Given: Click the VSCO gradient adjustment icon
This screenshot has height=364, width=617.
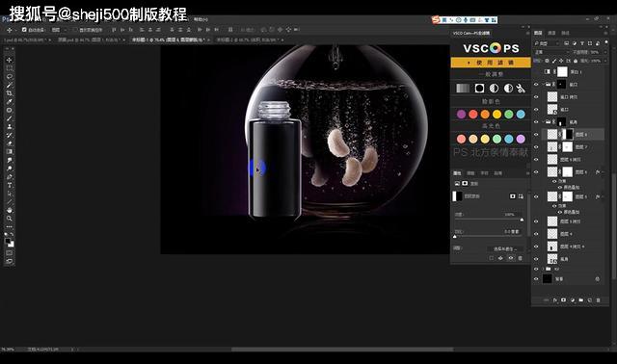Looking at the screenshot, I should click(463, 89).
